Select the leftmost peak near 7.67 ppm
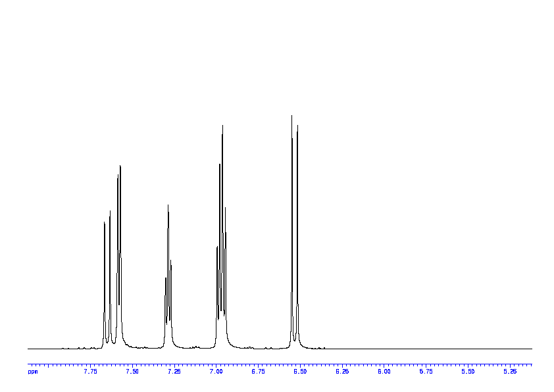Screen dimensions: 554x392 [105, 224]
